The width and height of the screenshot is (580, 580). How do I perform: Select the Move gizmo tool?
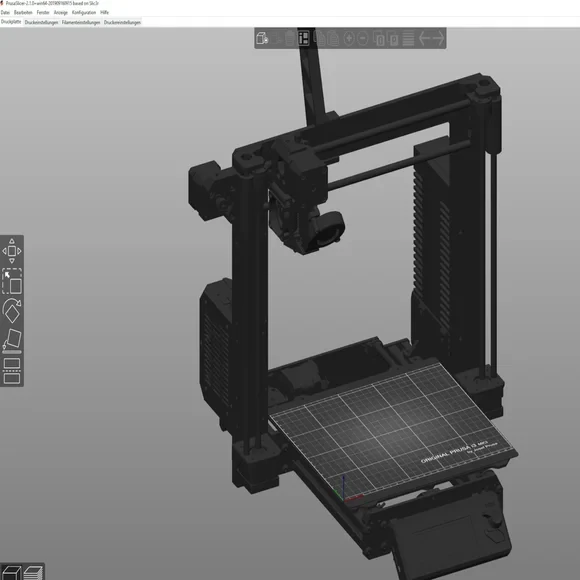(12, 251)
